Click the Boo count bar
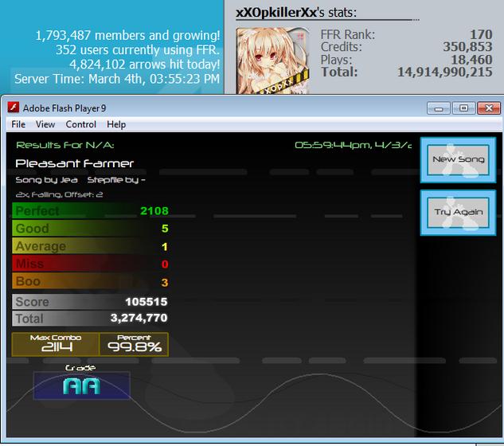 point(90,281)
